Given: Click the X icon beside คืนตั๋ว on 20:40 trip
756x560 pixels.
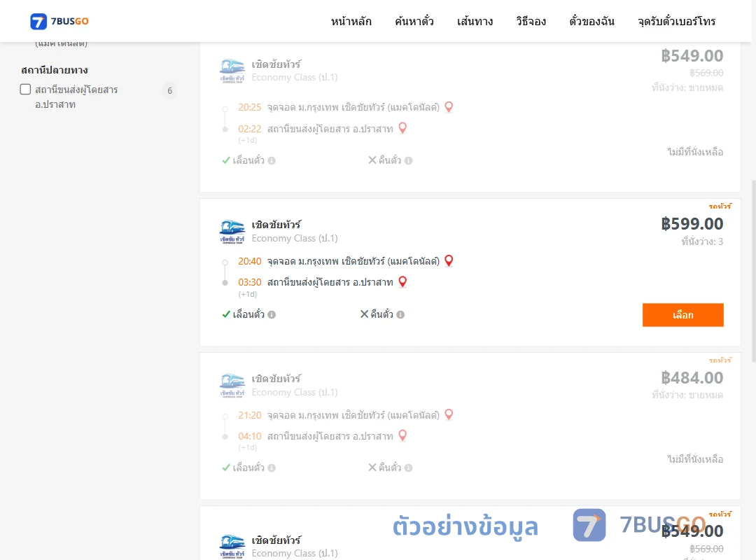Looking at the screenshot, I should coord(365,314).
